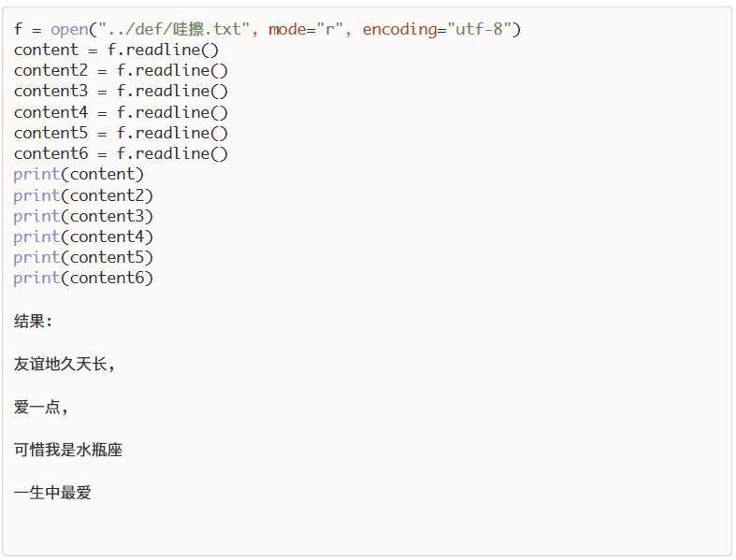Click the print(content2) statement
Image resolution: width=736 pixels, height=560 pixels.
(x=83, y=195)
